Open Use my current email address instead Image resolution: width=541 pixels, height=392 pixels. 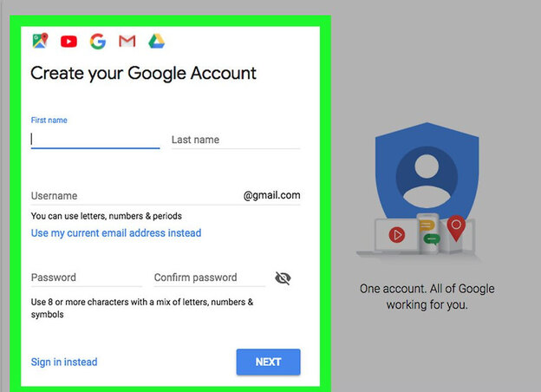click(116, 233)
